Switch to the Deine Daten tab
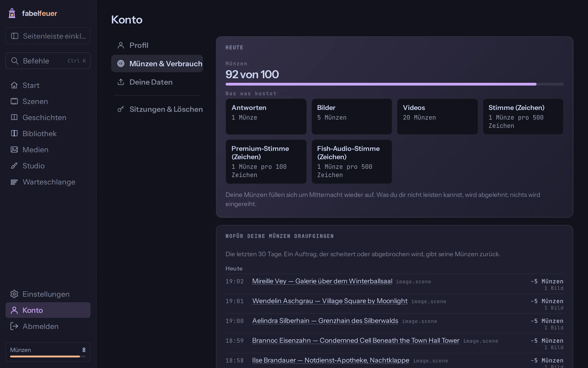The width and height of the screenshot is (588, 368). 157,82
